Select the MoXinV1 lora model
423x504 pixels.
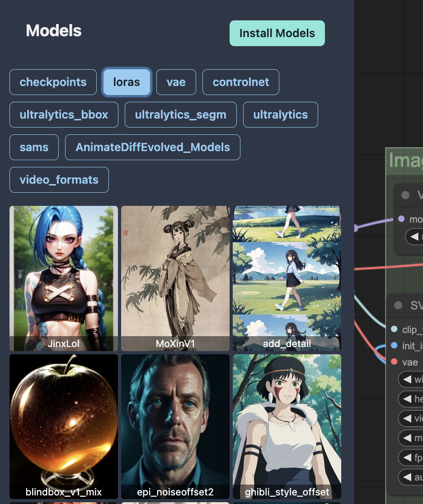(175, 278)
